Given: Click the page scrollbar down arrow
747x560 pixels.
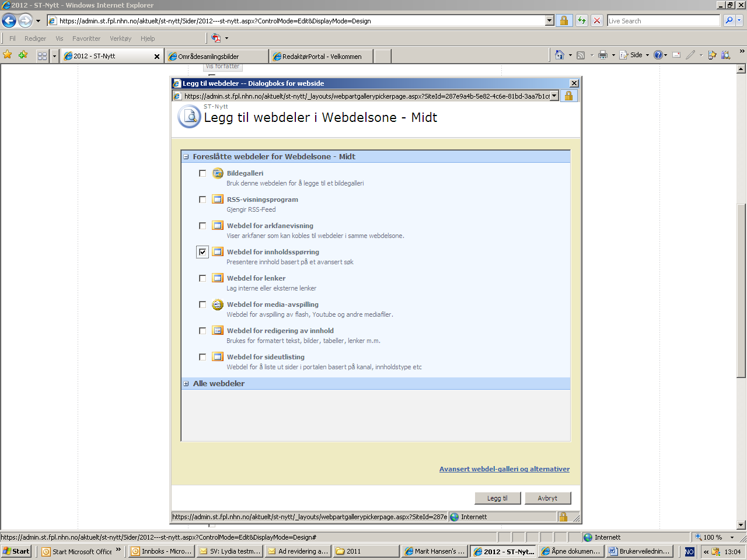Looking at the screenshot, I should (741, 525).
